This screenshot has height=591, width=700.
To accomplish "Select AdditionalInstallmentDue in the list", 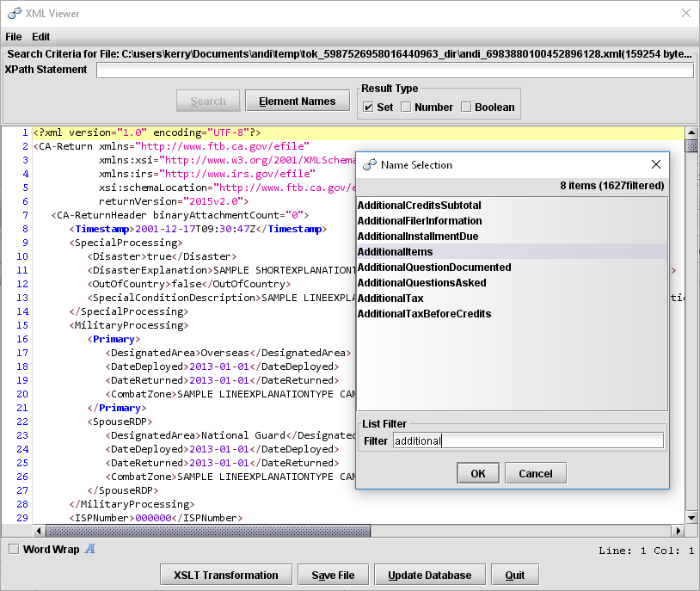I will click(512, 237).
